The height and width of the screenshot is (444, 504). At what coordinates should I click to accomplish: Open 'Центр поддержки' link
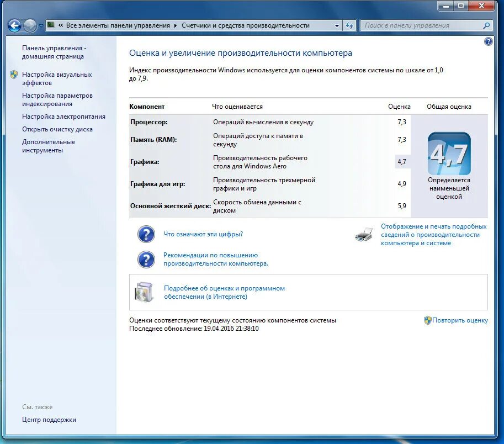tap(49, 420)
